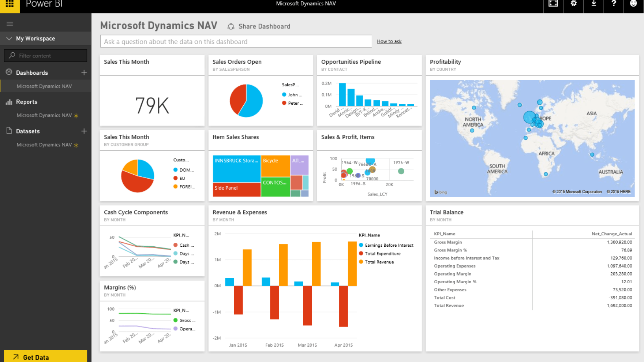Add a new dashboard with plus icon
This screenshot has width=644, height=362.
84,72
